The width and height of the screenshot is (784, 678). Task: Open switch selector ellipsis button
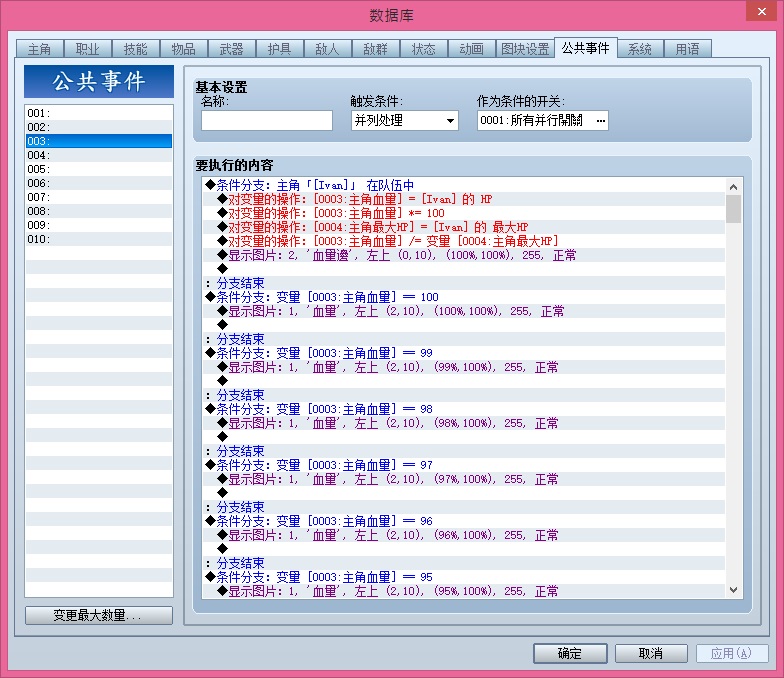(600, 120)
